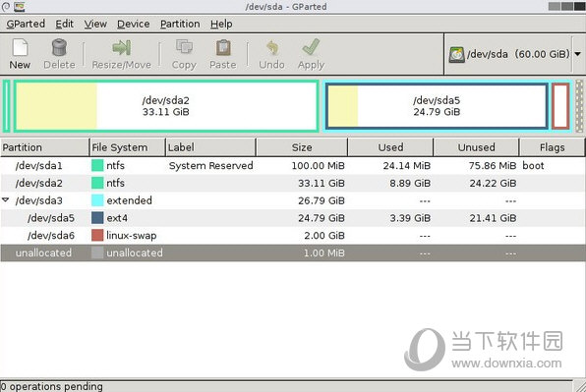Screen dimensions: 586x392
Task: Click the extended file system text
Action: click(130, 200)
